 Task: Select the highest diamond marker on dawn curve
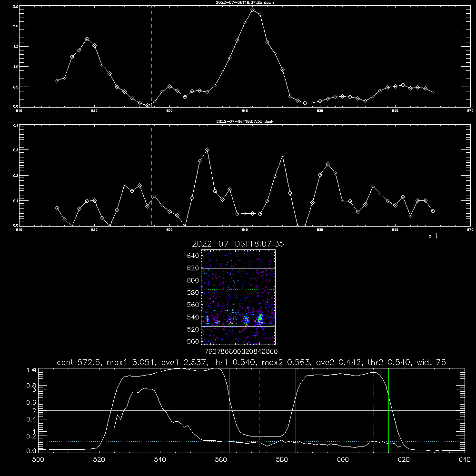(x=253, y=10)
